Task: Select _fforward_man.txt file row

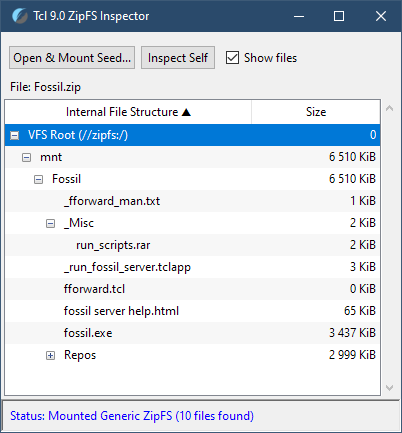Action: 192,201
